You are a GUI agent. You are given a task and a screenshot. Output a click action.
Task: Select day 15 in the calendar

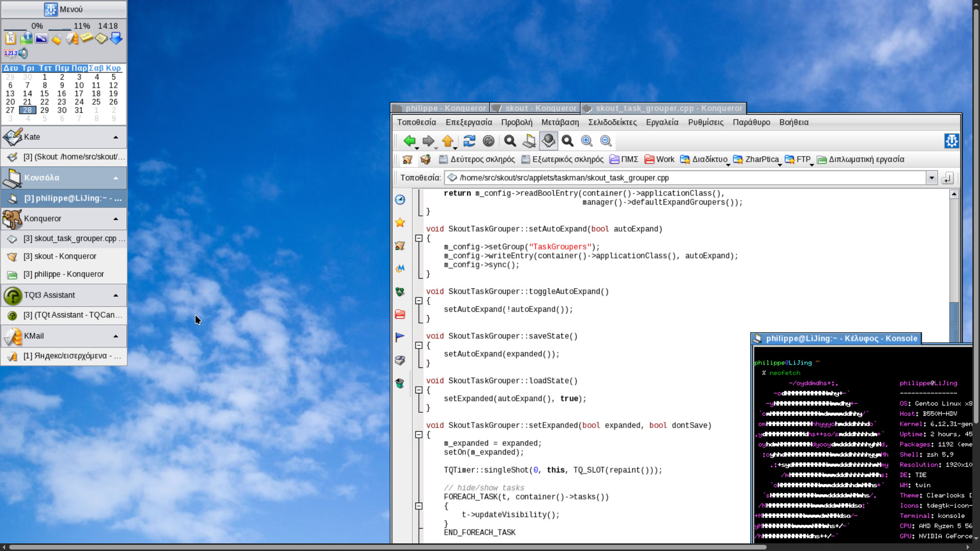pos(44,93)
